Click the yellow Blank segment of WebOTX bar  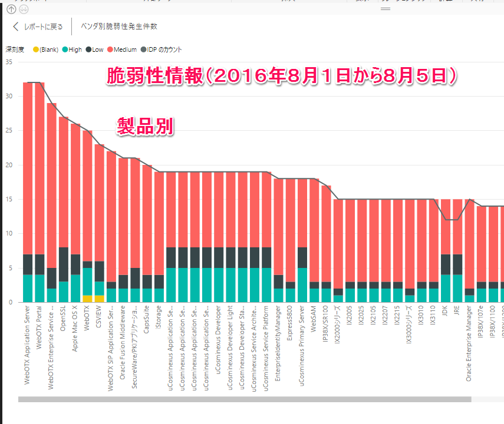[87, 299]
